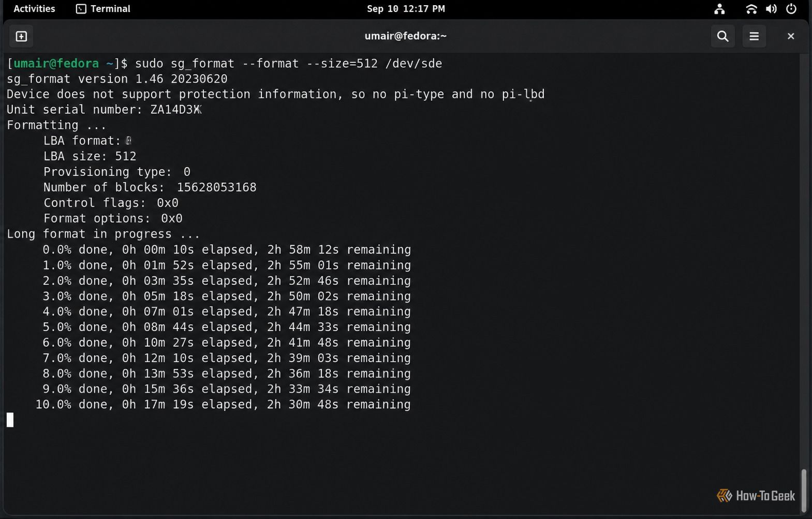Open terminal search with magnifier icon
This screenshot has width=812, height=519.
pyautogui.click(x=723, y=36)
